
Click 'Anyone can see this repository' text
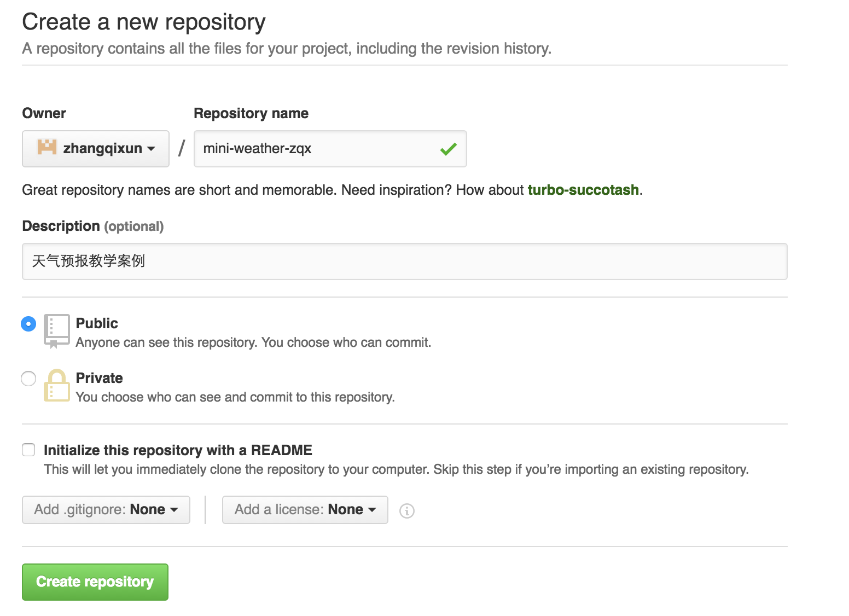coord(254,342)
